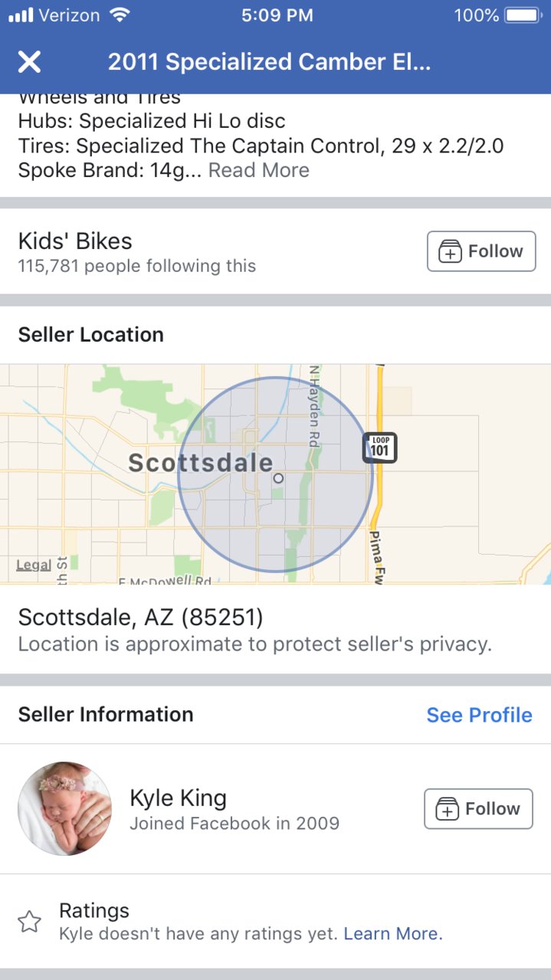Expand description with Read More
The image size is (551, 980).
pyautogui.click(x=259, y=170)
